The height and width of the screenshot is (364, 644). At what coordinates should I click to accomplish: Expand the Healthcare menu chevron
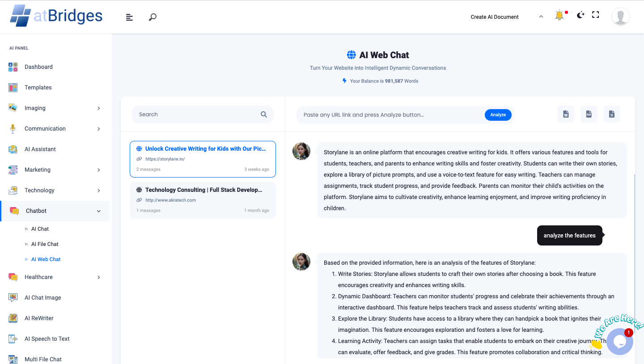pos(99,277)
